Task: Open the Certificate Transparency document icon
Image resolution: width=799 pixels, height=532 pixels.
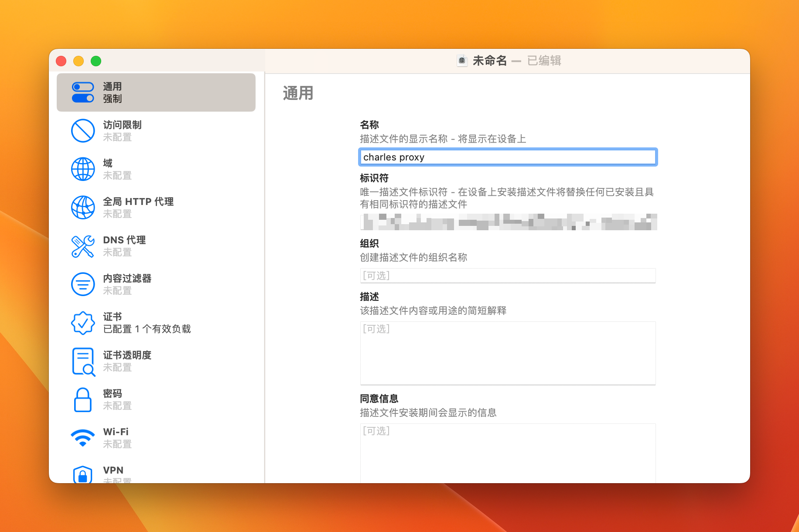Action: 83,361
